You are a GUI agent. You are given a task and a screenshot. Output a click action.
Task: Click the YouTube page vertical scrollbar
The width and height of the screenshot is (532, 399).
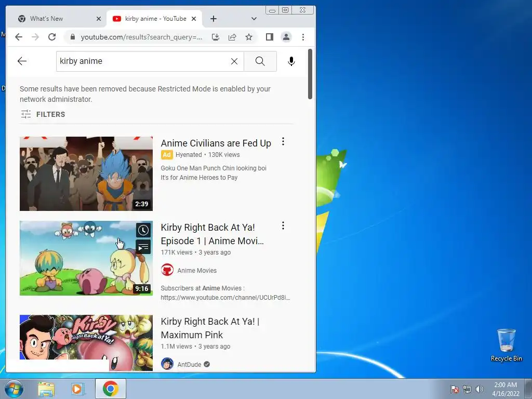point(310,74)
